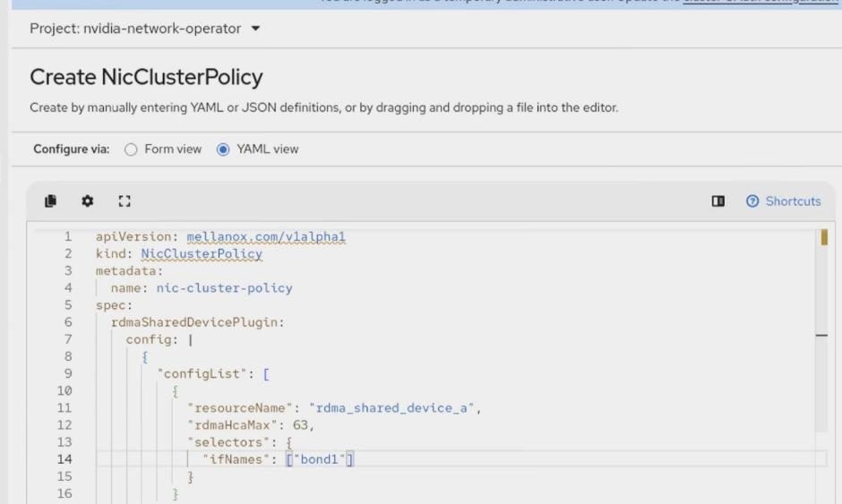
Task: Click the editor vertical scrollbar
Action: tap(821, 330)
